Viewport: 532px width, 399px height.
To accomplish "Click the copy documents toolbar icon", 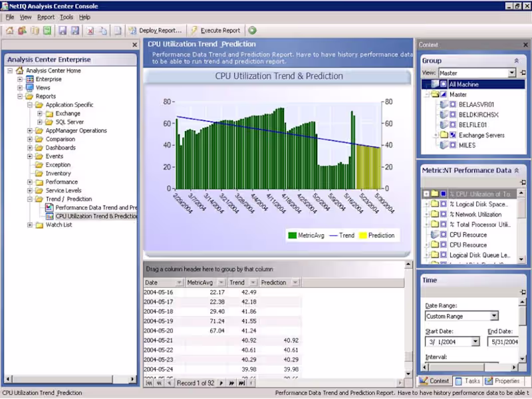I will point(103,31).
